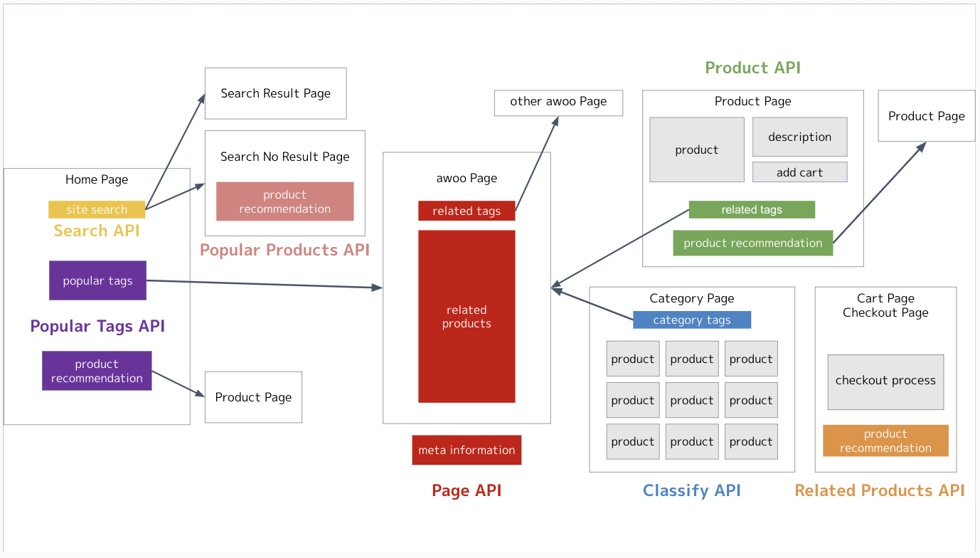Click the large gray product box beside description

point(696,149)
